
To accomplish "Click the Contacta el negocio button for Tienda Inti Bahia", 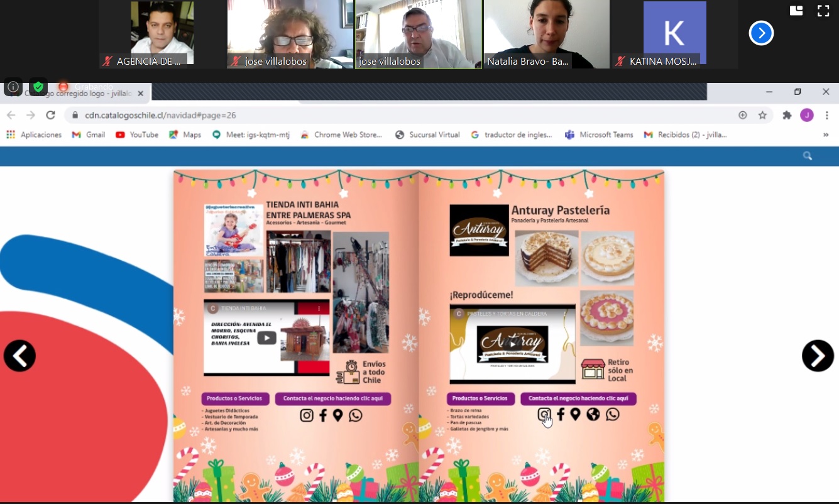I will (x=332, y=398).
